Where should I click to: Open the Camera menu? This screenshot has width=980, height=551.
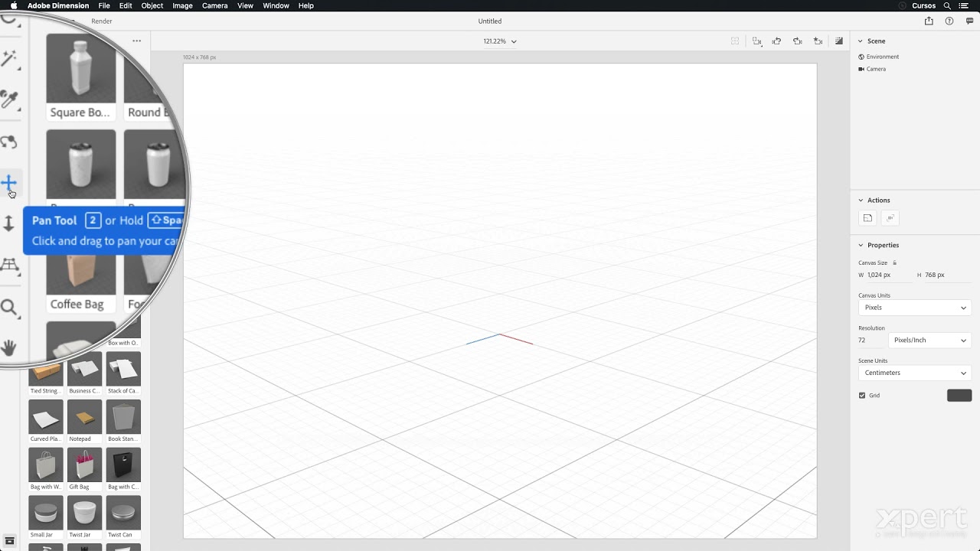(x=215, y=5)
